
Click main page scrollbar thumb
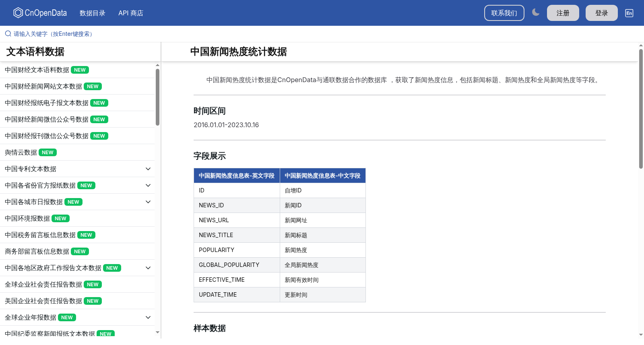pos(641,109)
